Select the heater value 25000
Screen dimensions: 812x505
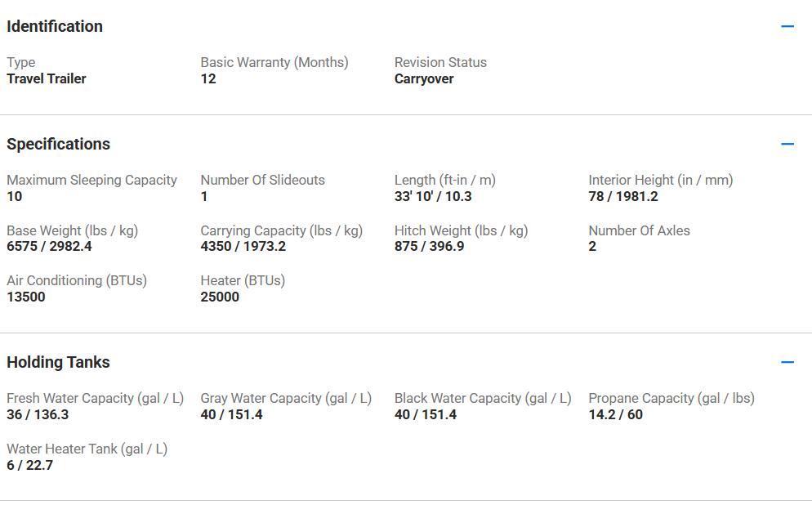point(220,297)
